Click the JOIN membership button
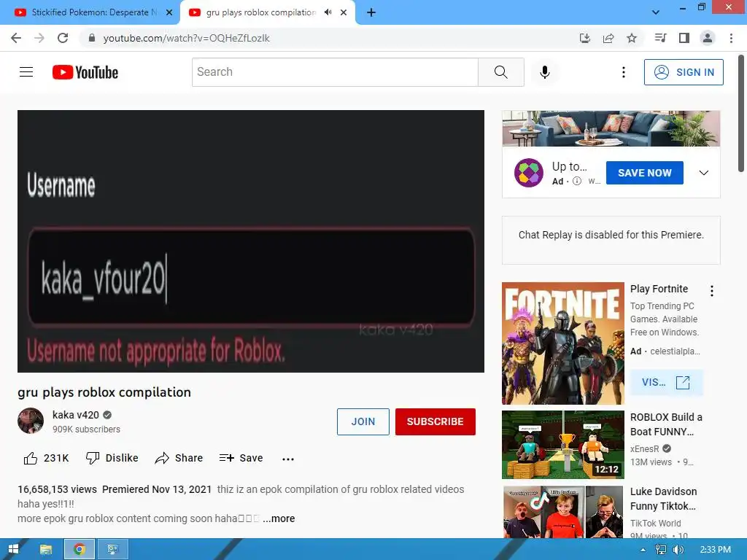The width and height of the screenshot is (747, 560). 363,421
